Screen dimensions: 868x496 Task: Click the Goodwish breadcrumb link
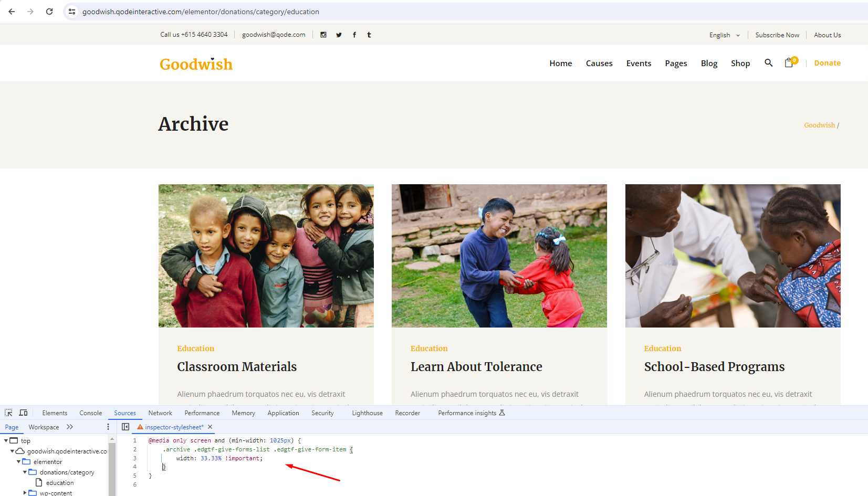pyautogui.click(x=819, y=125)
